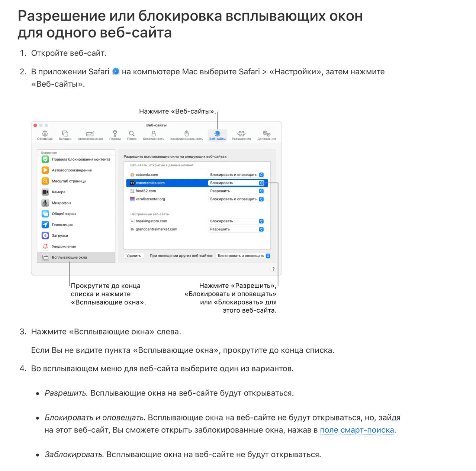Click the Всплывающие окна sidebar icon

tap(45, 257)
